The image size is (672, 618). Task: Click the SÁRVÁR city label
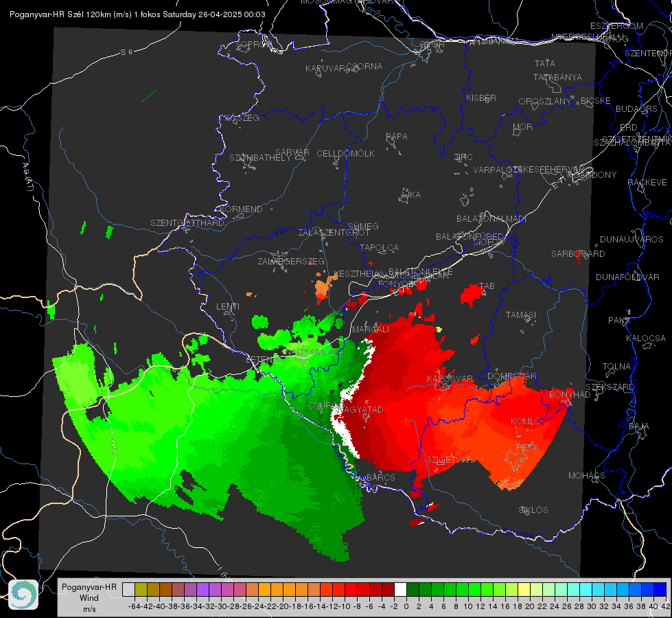292,152
